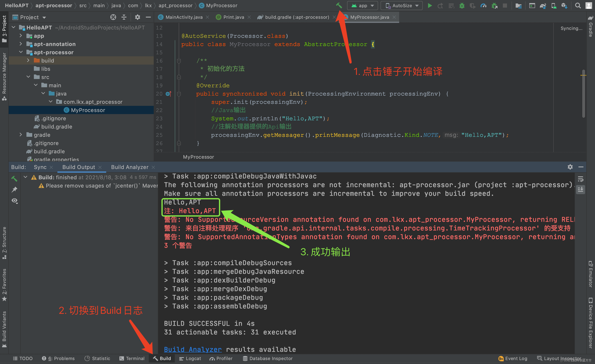Click the override gutter icon on line 20

[168, 94]
